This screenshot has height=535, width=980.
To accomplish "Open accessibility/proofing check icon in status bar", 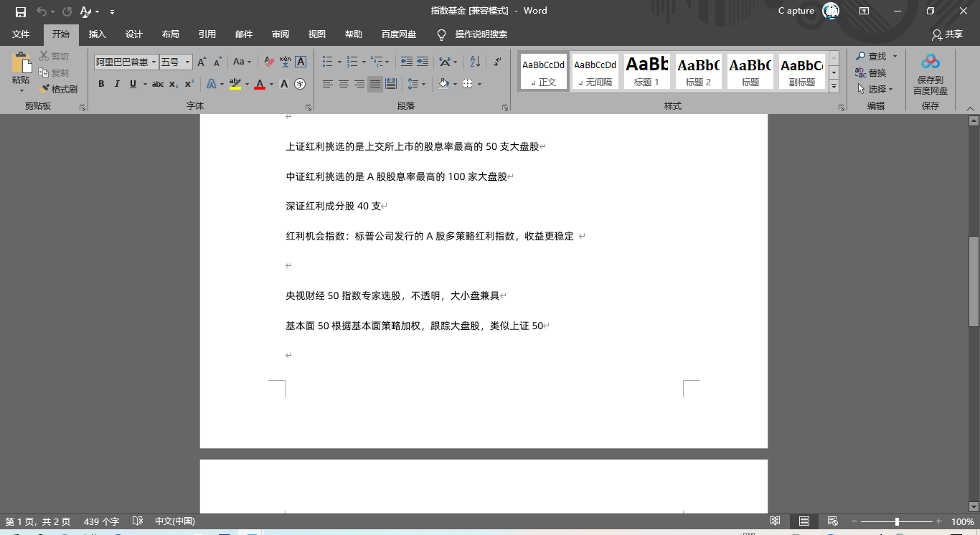I will click(x=138, y=521).
